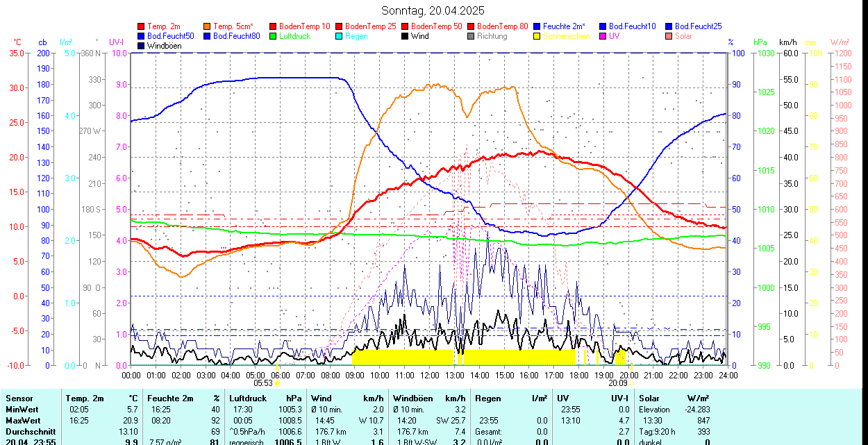Viewport: 868px width, 445px height.
Task: Click the Bod.Feucht80 legend label
Action: click(x=237, y=36)
